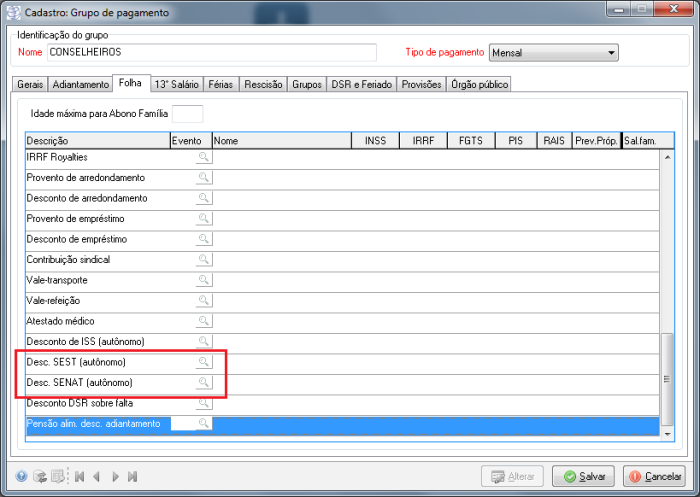Switch to the Férias tab
Viewport: 700px width, 497px height.
pos(221,85)
